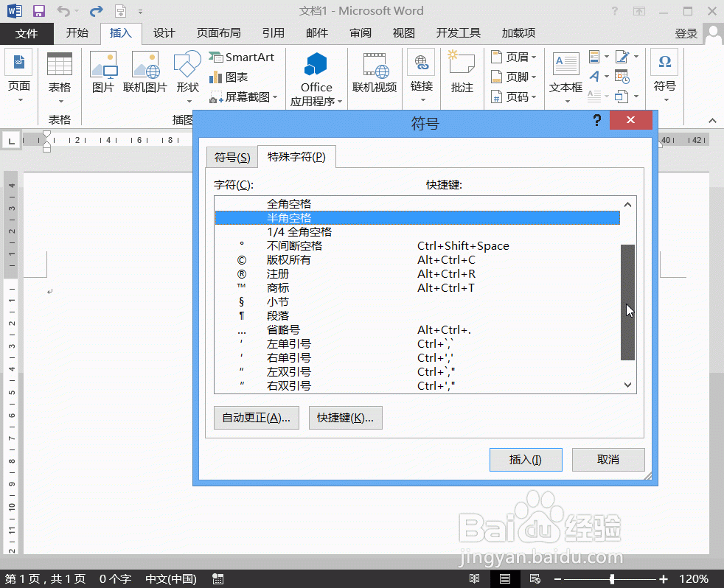The image size is (724, 588).
Task: Click the 自动更正(A)... button
Action: tap(256, 418)
